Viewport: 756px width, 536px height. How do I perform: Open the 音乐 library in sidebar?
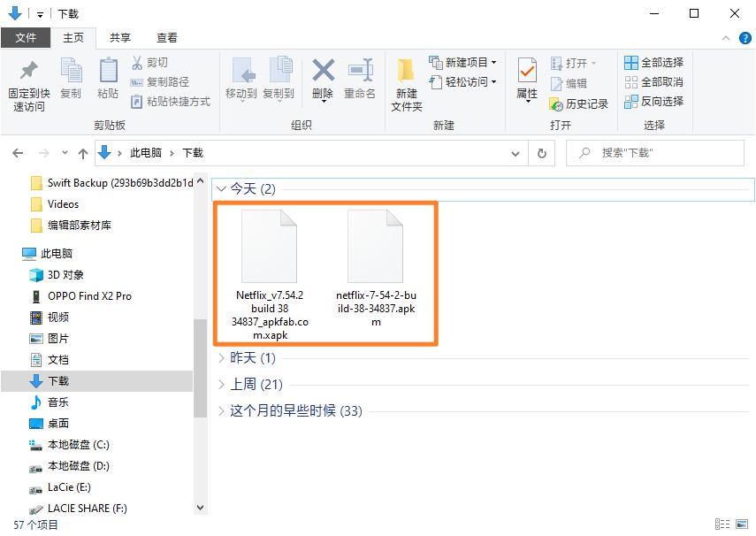(x=50, y=402)
